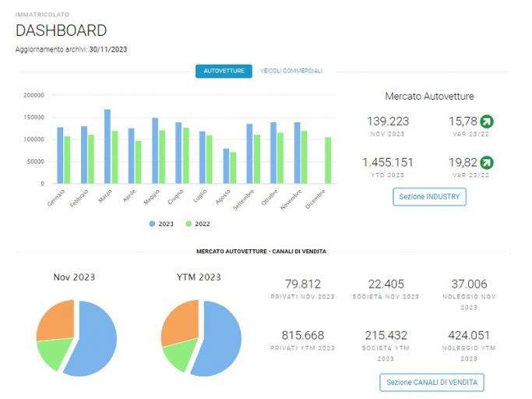Select the green Dicembre 2022 bar
This screenshot has height=399, width=532.
coord(328,161)
